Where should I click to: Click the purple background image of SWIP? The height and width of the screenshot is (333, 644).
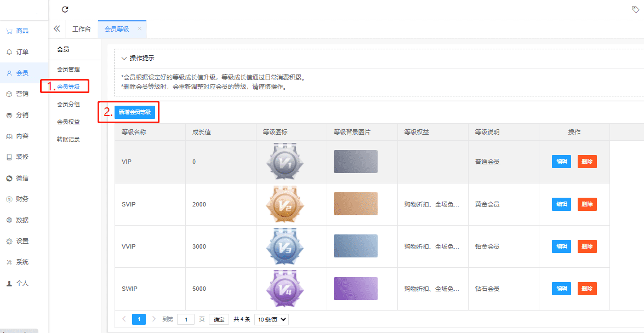(355, 289)
